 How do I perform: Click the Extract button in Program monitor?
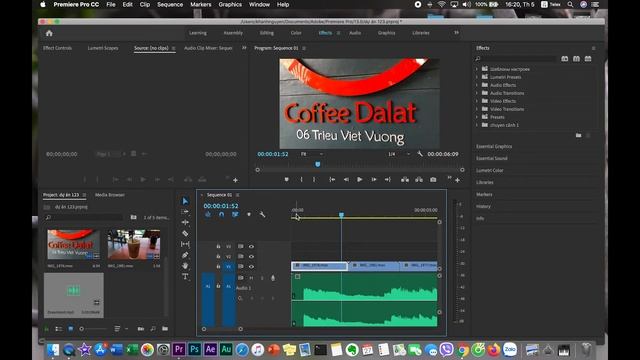point(419,180)
